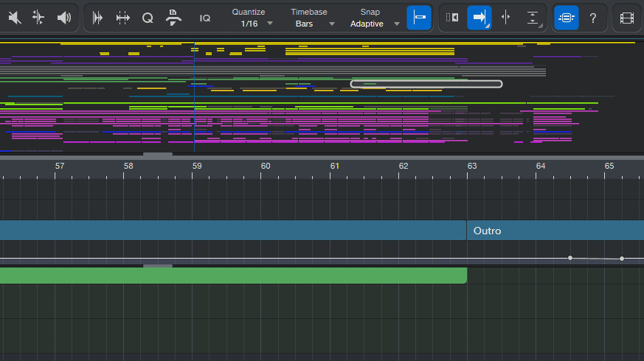The height and width of the screenshot is (361, 644).
Task: Open the video player film icon
Action: tap(626, 18)
